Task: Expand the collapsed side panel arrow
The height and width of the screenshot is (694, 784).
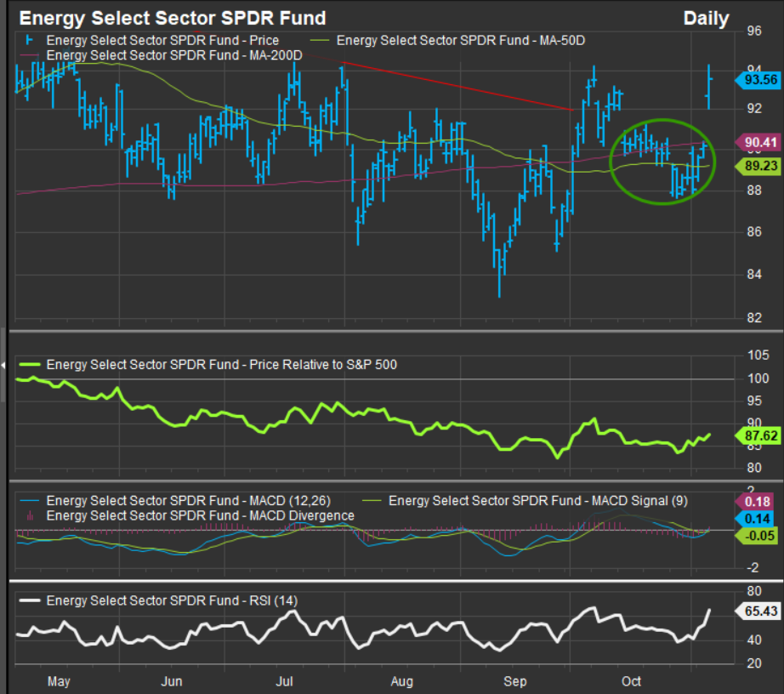Action: [x=3, y=366]
